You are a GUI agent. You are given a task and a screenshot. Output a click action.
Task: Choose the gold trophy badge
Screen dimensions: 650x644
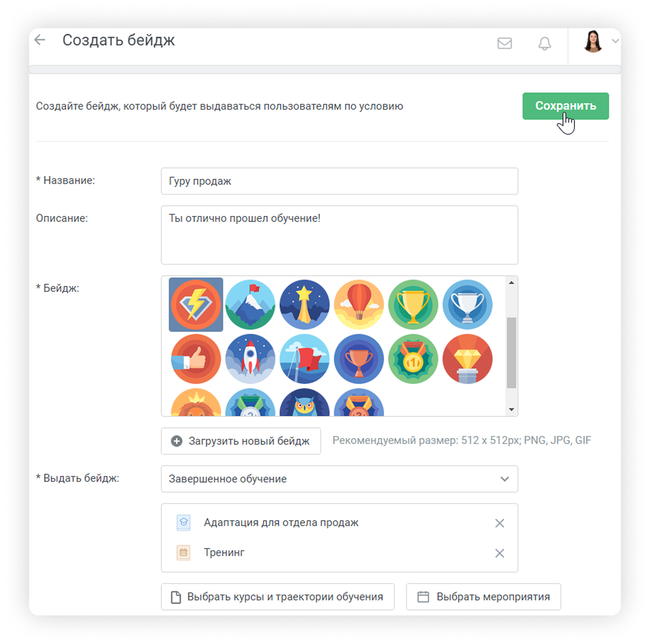[x=413, y=305]
